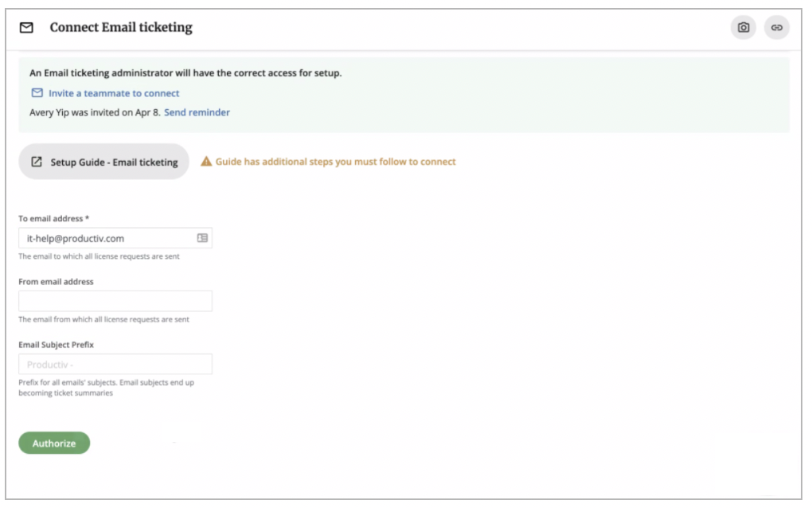Open the contact picker icon in To email field

[x=201, y=237]
